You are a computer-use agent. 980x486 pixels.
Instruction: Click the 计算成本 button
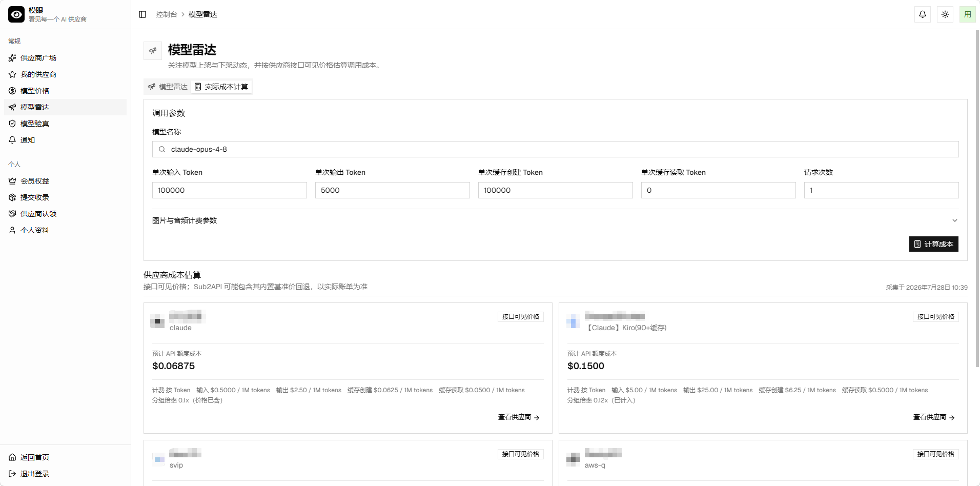coord(934,244)
